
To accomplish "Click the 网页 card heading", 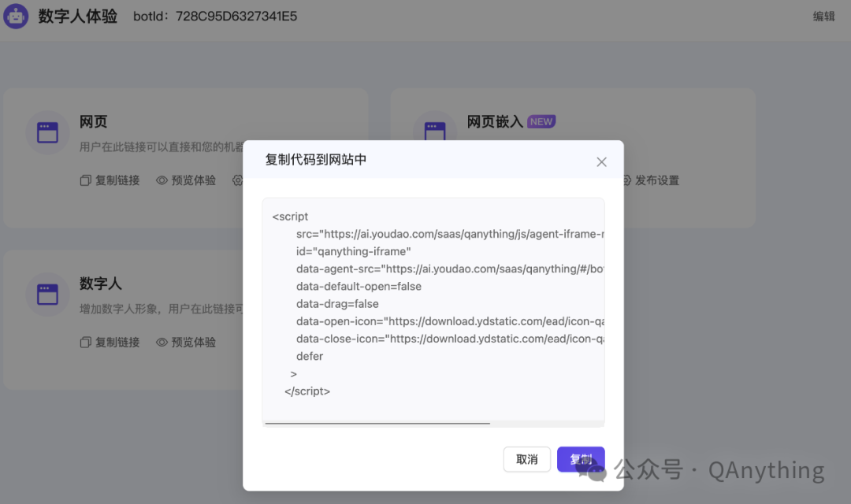I will click(x=93, y=121).
